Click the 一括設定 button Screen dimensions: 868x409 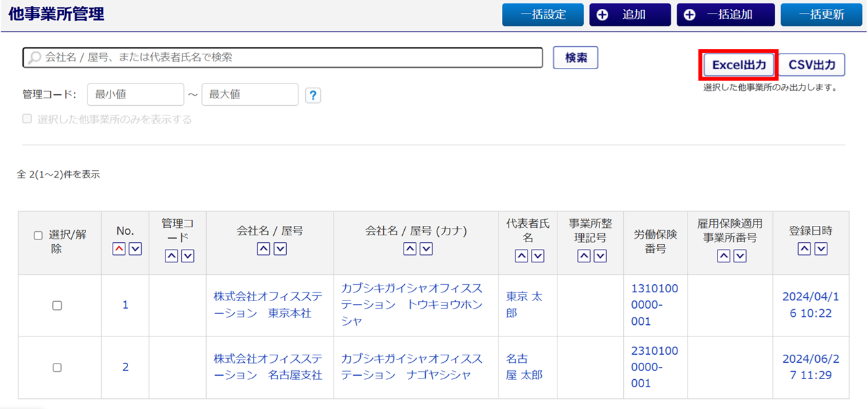[x=542, y=14]
